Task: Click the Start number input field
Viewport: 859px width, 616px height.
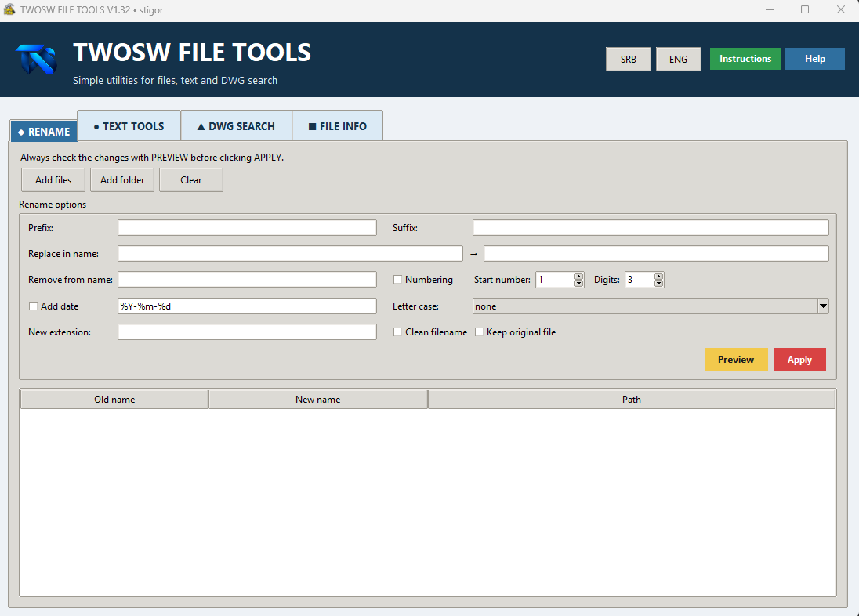Action: (x=555, y=280)
